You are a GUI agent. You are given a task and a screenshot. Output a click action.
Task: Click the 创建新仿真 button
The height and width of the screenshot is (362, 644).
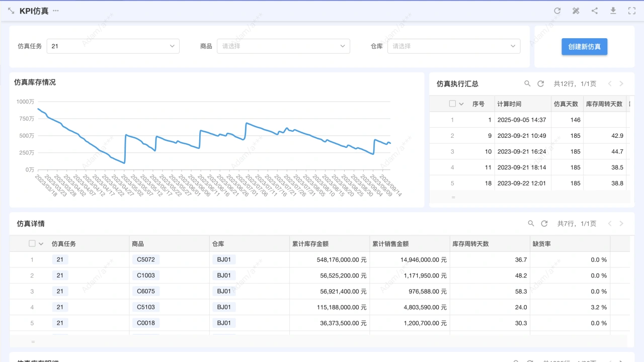coord(584,46)
